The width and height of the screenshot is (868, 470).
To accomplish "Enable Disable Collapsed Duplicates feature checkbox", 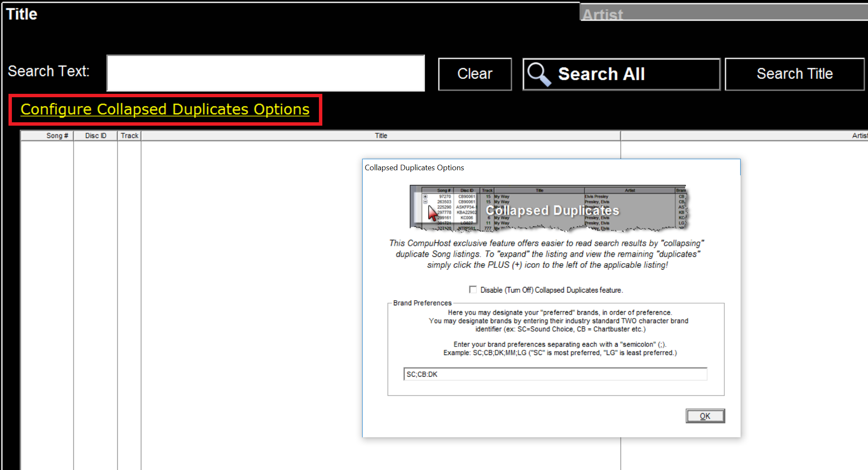I will (x=473, y=290).
